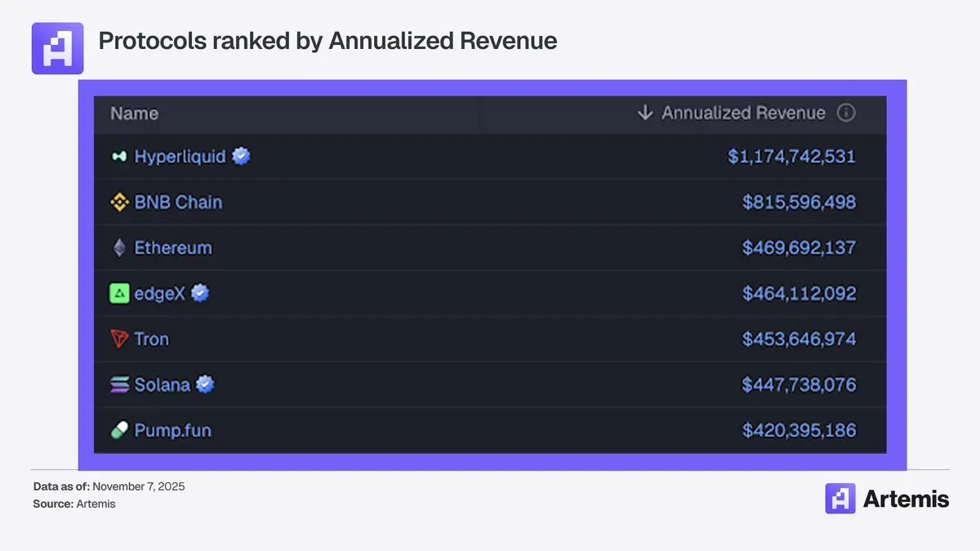Viewport: 980px width, 551px height.
Task: Click the verified badge beside edgeX
Action: click(200, 293)
